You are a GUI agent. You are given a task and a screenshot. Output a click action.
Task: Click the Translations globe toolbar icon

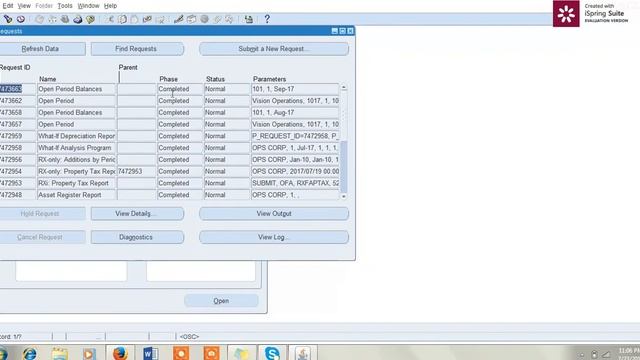pos(204,19)
